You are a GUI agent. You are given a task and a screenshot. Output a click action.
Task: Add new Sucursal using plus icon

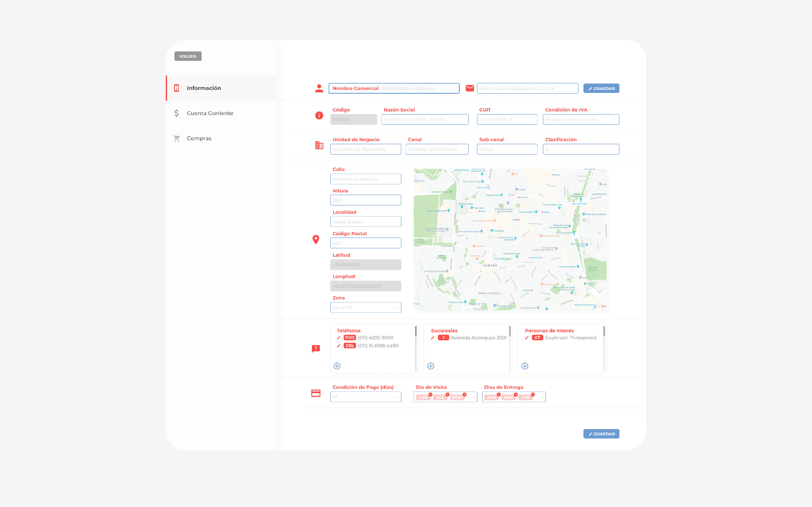point(431,366)
